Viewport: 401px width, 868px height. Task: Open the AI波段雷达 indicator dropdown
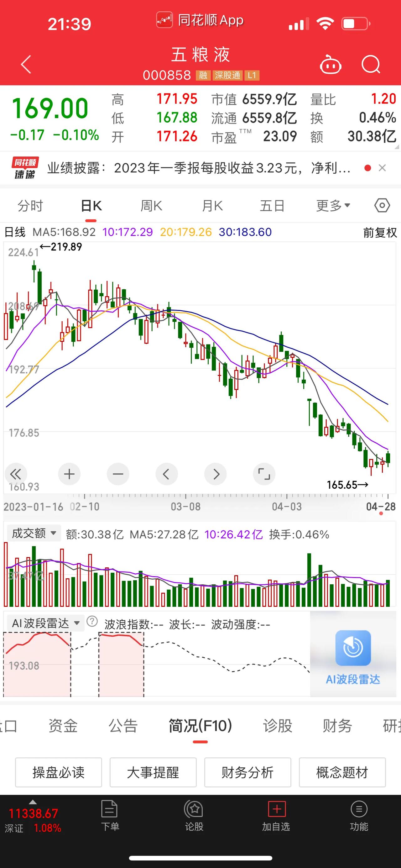click(46, 623)
